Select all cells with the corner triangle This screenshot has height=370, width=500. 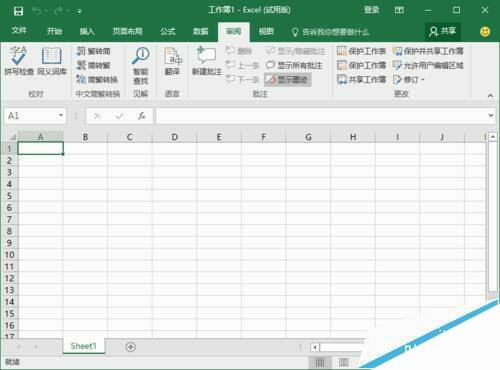pyautogui.click(x=13, y=137)
